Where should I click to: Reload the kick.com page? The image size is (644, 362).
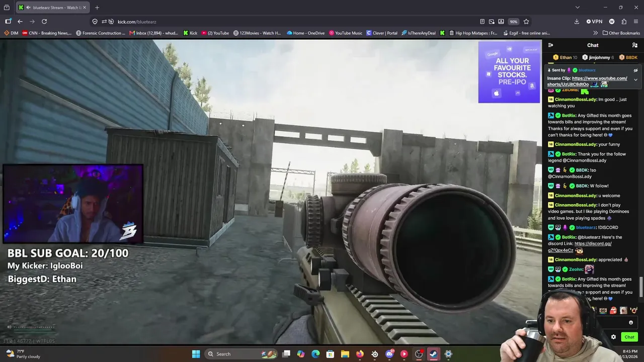(44, 22)
